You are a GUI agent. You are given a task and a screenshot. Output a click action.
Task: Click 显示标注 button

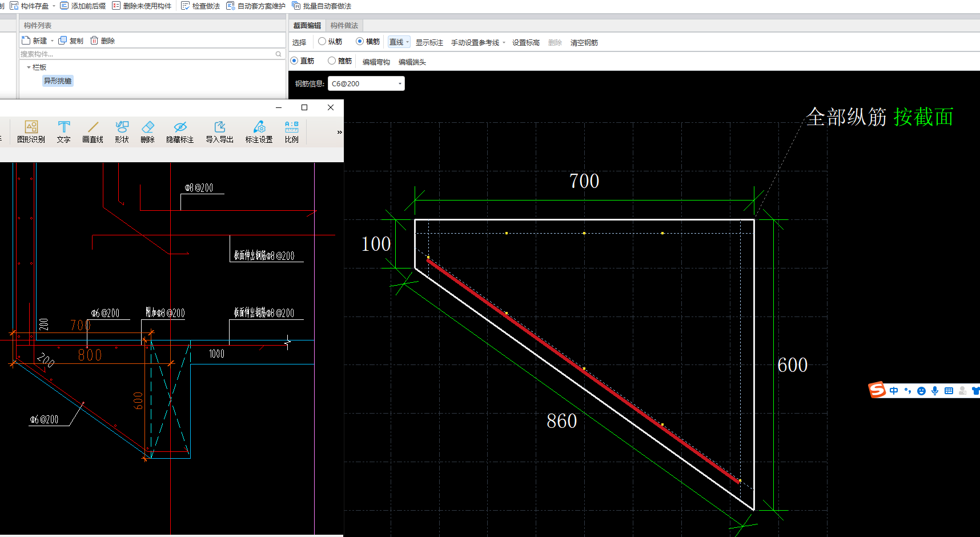(429, 43)
